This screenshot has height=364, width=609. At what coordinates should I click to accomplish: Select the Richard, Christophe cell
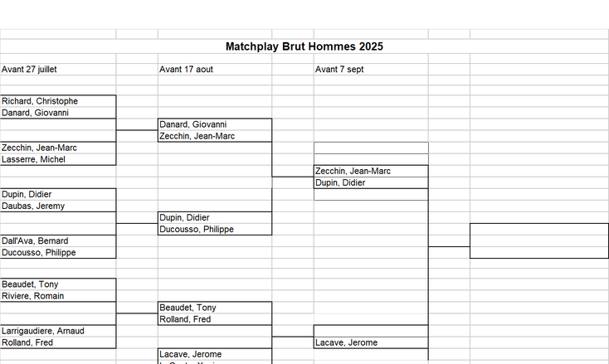40,101
